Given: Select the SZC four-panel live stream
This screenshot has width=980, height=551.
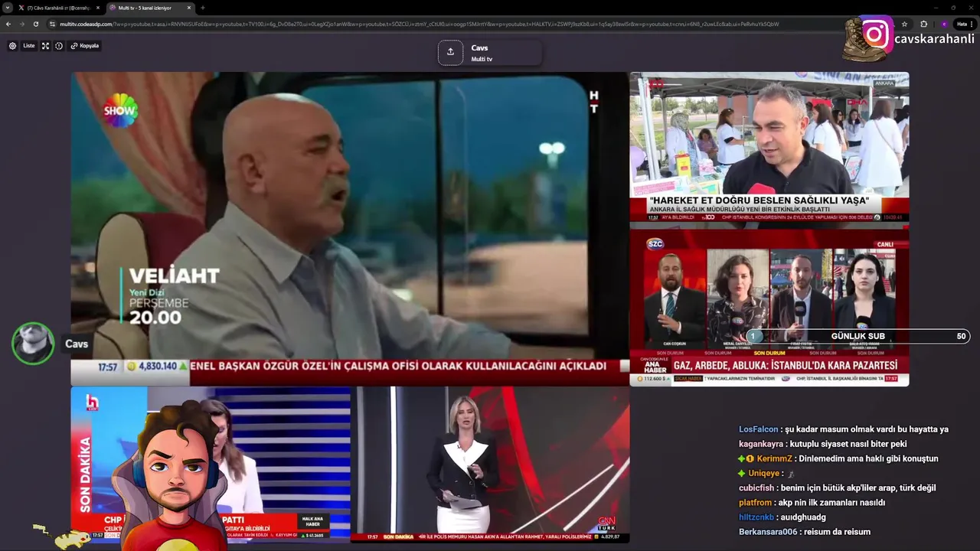Looking at the screenshot, I should (x=769, y=308).
